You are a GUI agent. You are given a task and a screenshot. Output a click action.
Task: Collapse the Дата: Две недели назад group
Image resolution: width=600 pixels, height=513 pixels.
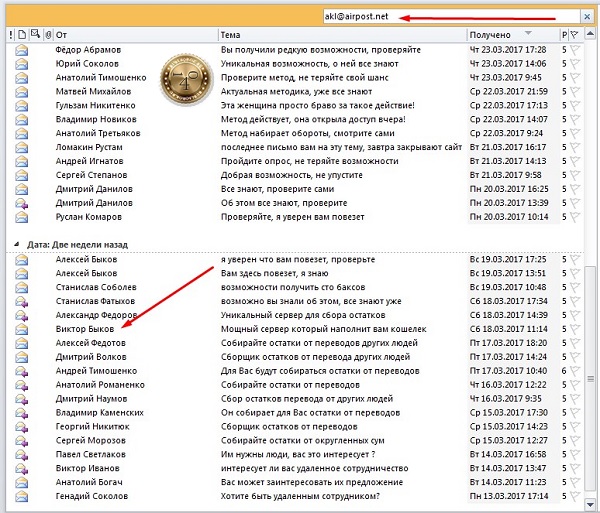[16, 244]
